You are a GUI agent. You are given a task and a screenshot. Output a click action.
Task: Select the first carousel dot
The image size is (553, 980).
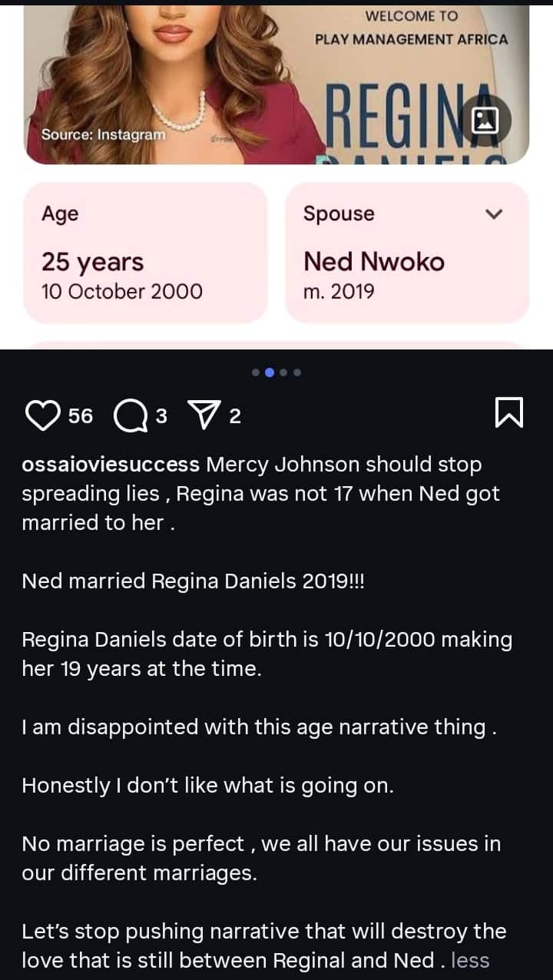pos(255,372)
